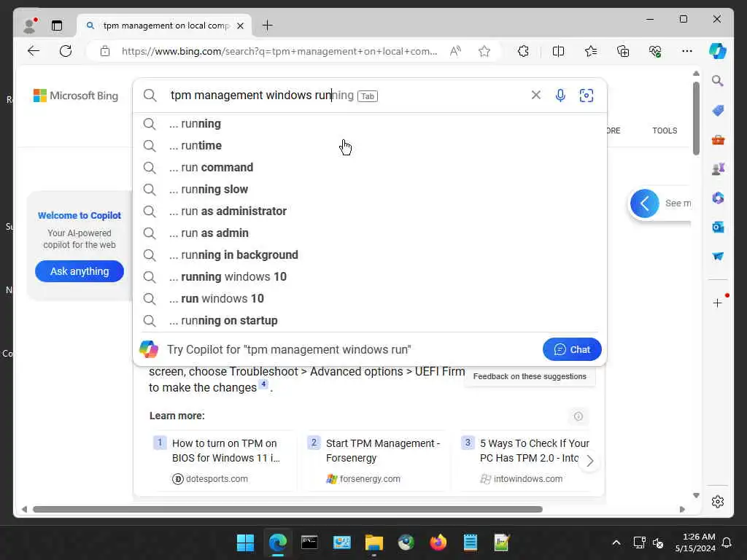This screenshot has width=747, height=560.
Task: Open Copilot sidebar icon
Action: pyautogui.click(x=718, y=51)
